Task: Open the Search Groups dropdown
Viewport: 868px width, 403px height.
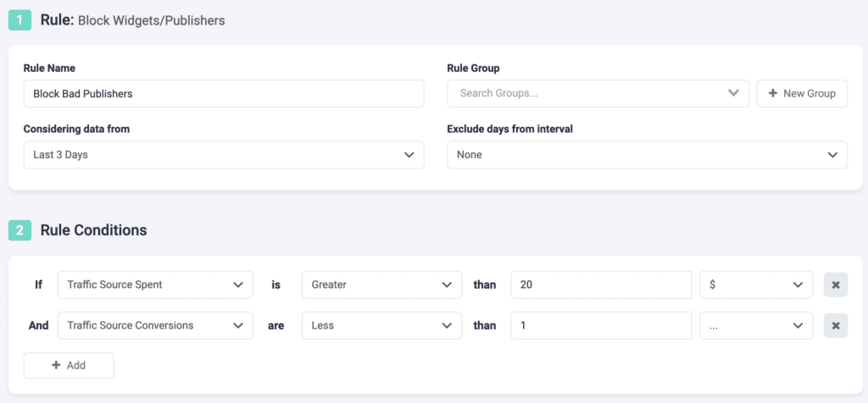Action: [598, 93]
